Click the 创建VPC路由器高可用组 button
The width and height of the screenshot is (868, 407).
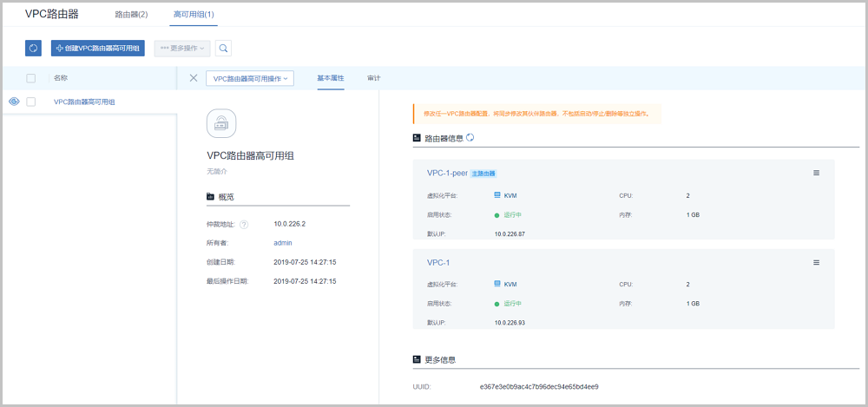(x=97, y=49)
